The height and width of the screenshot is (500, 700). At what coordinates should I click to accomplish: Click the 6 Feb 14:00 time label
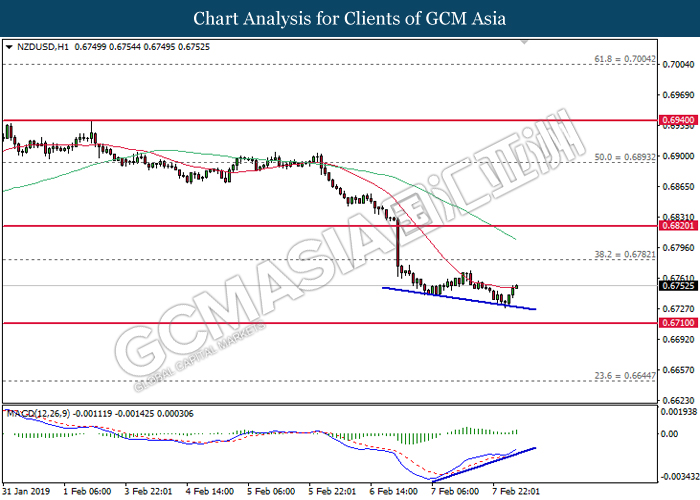point(394,491)
